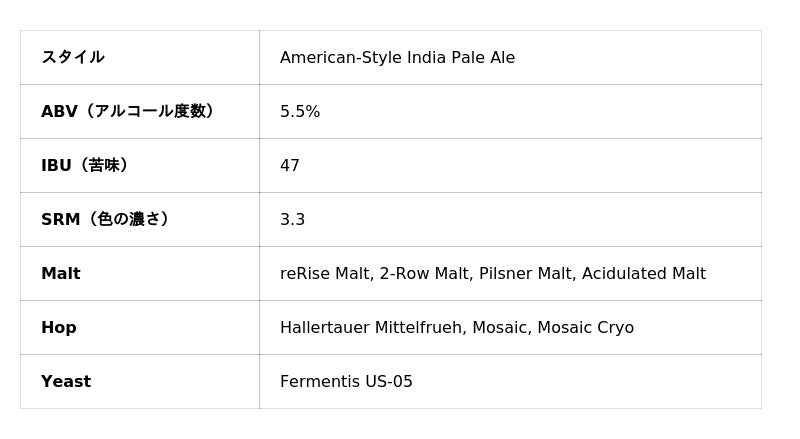
Task: Click the IBU（苦味）label
Action: click(x=84, y=166)
